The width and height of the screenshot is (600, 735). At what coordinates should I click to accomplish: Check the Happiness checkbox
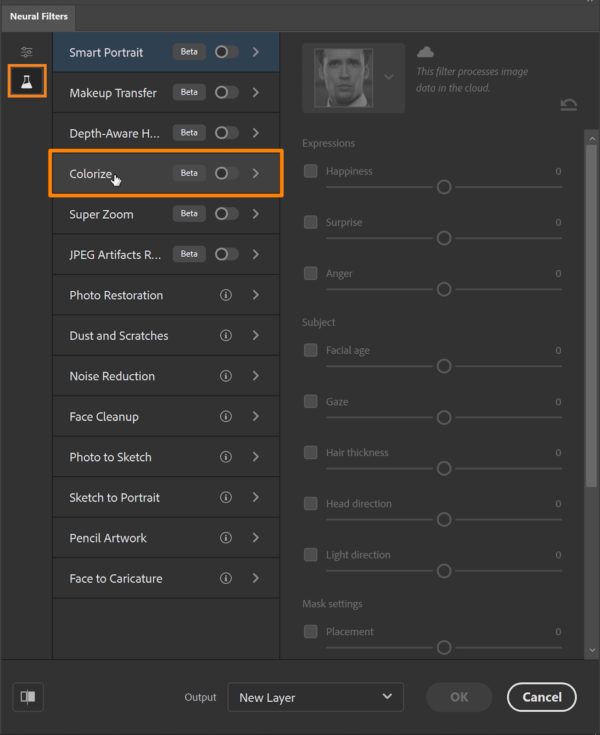(x=311, y=171)
